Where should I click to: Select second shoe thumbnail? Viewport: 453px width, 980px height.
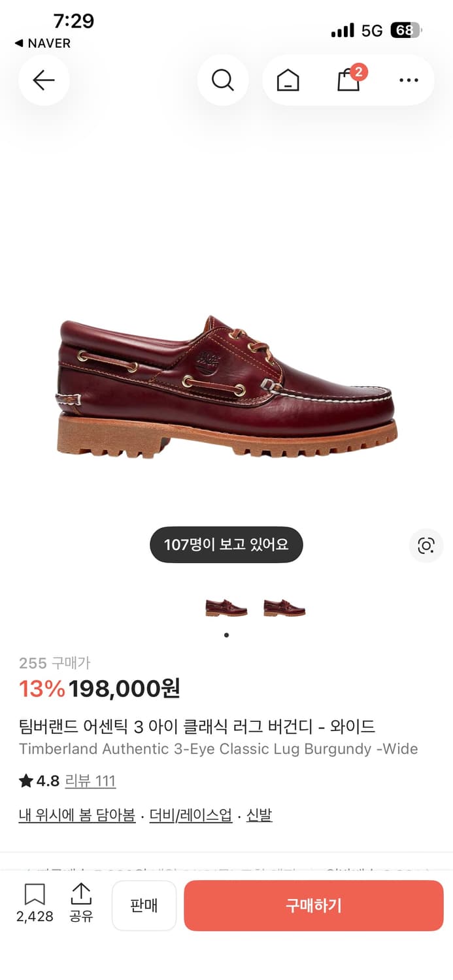[284, 608]
